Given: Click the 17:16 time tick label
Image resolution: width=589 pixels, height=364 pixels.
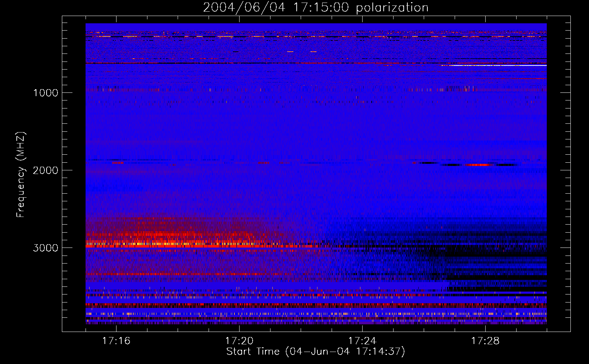Looking at the screenshot, I should click(116, 341).
